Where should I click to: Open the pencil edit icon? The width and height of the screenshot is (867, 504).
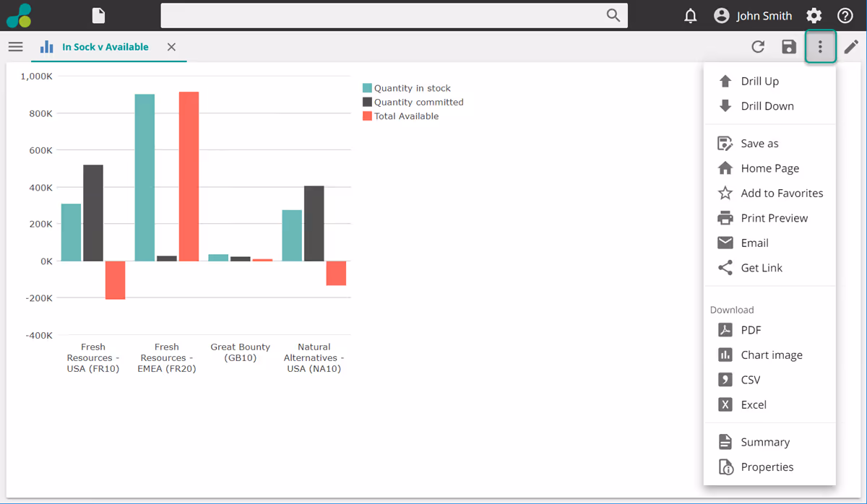pyautogui.click(x=851, y=47)
